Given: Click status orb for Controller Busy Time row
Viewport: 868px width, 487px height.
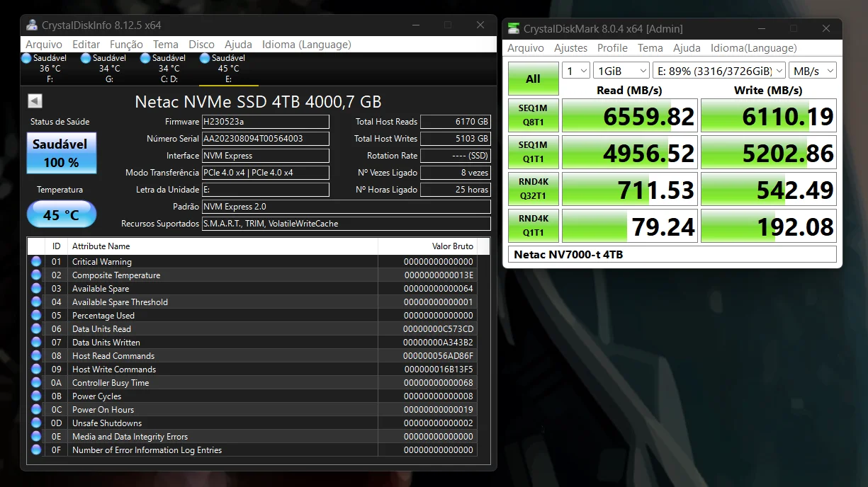Looking at the screenshot, I should [x=36, y=382].
